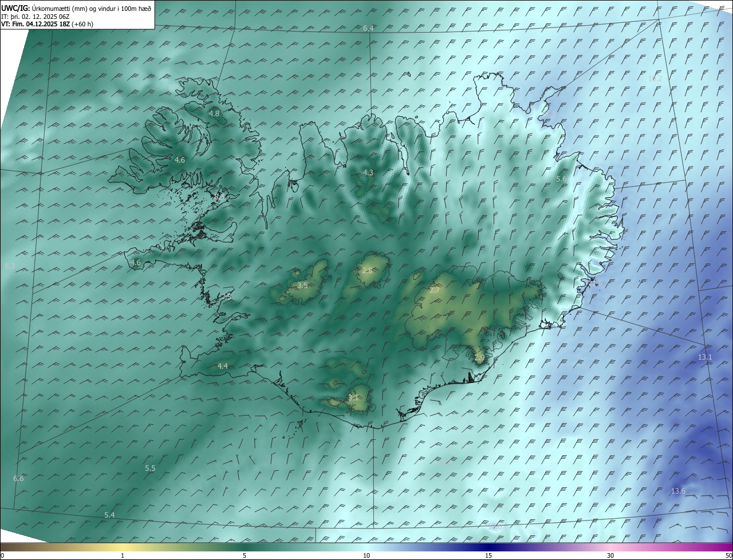Select the 2.9 map value

point(479,358)
